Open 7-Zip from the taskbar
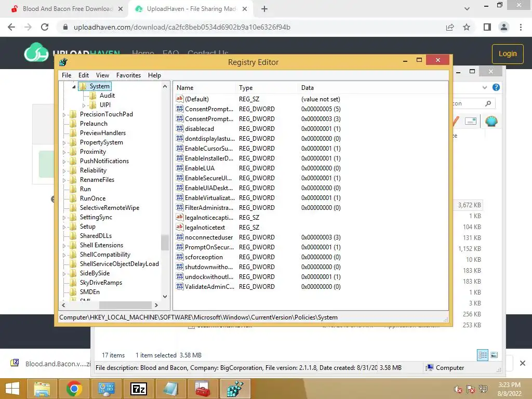Image resolution: width=532 pixels, height=399 pixels. (x=139, y=389)
